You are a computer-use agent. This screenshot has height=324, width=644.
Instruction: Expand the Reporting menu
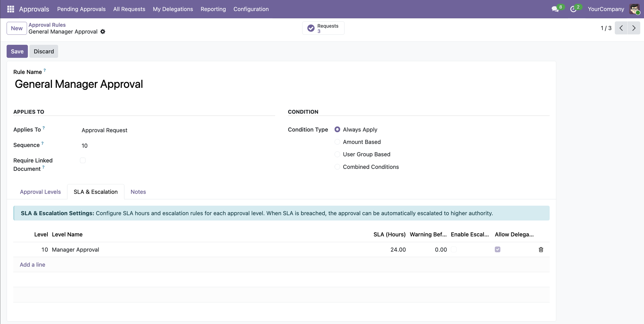coord(213,9)
